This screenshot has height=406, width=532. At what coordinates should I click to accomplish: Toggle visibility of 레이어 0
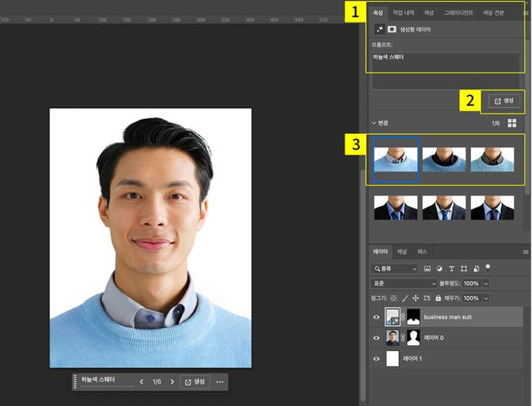(377, 338)
